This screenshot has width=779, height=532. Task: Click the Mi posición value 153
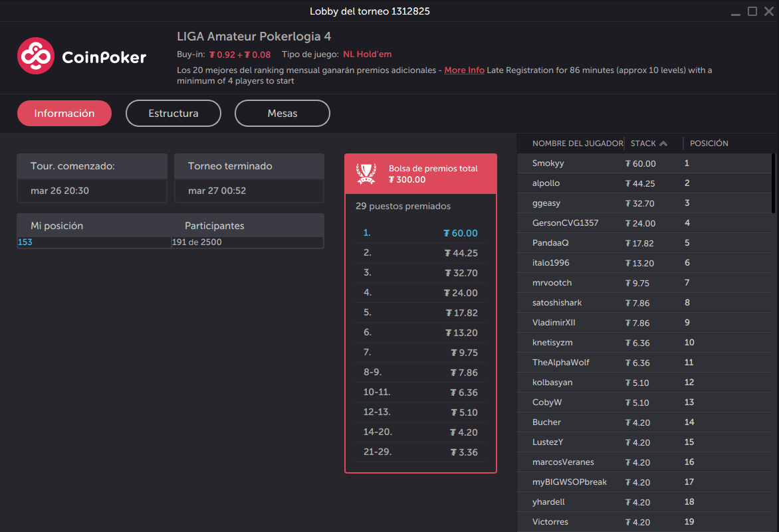pyautogui.click(x=25, y=242)
